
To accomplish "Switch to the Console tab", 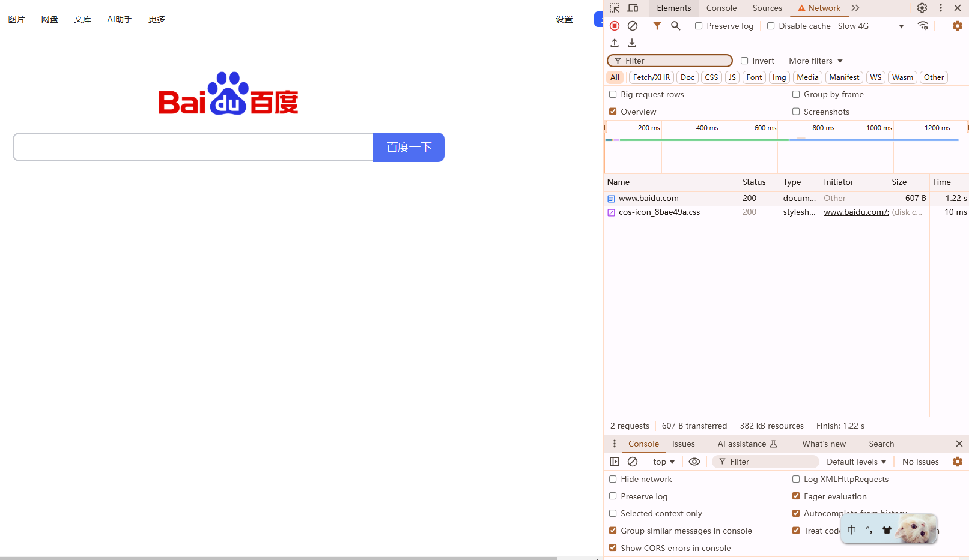I will pos(721,8).
